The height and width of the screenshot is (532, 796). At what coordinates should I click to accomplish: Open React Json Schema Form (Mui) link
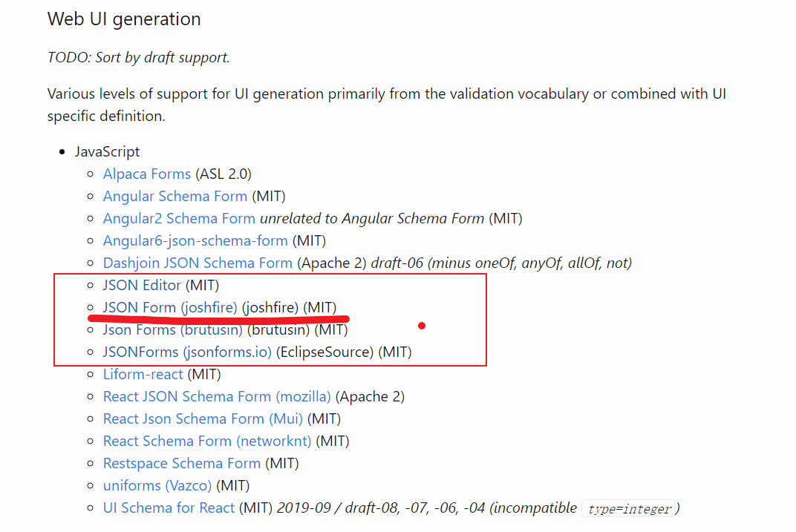coord(203,419)
